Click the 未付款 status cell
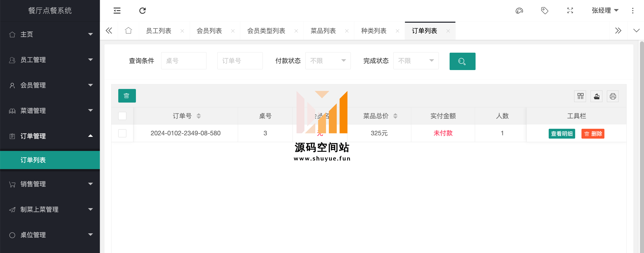This screenshot has height=253, width=644. click(x=443, y=133)
